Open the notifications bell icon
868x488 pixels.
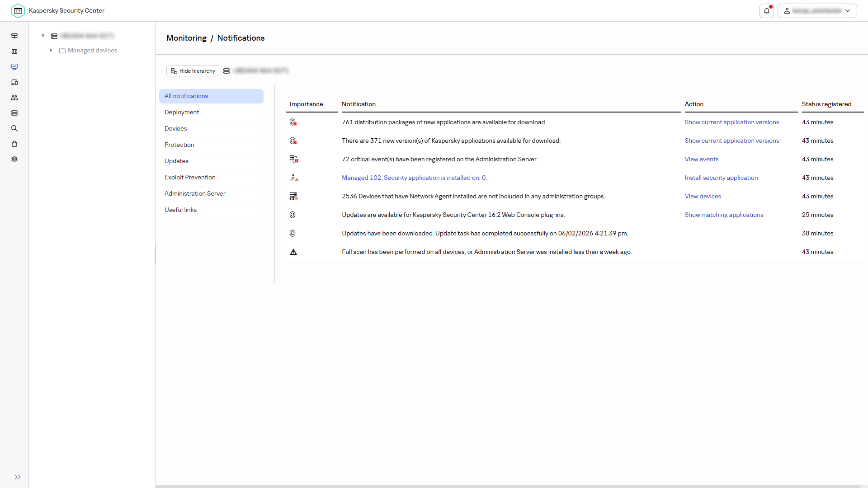coord(767,11)
